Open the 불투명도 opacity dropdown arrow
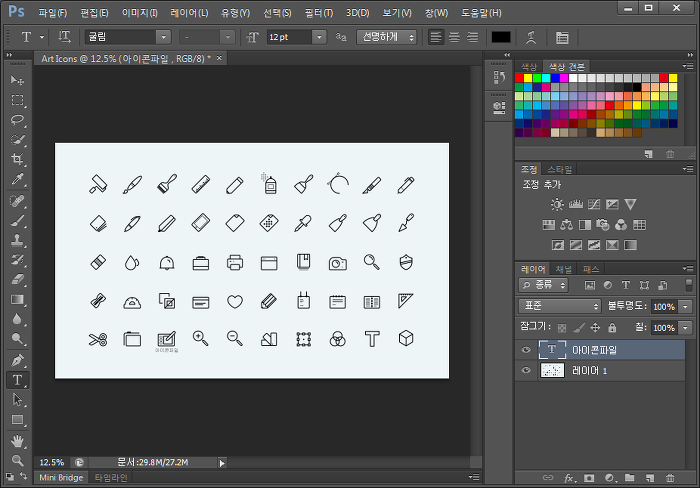Image resolution: width=700 pixels, height=488 pixels. (x=685, y=307)
